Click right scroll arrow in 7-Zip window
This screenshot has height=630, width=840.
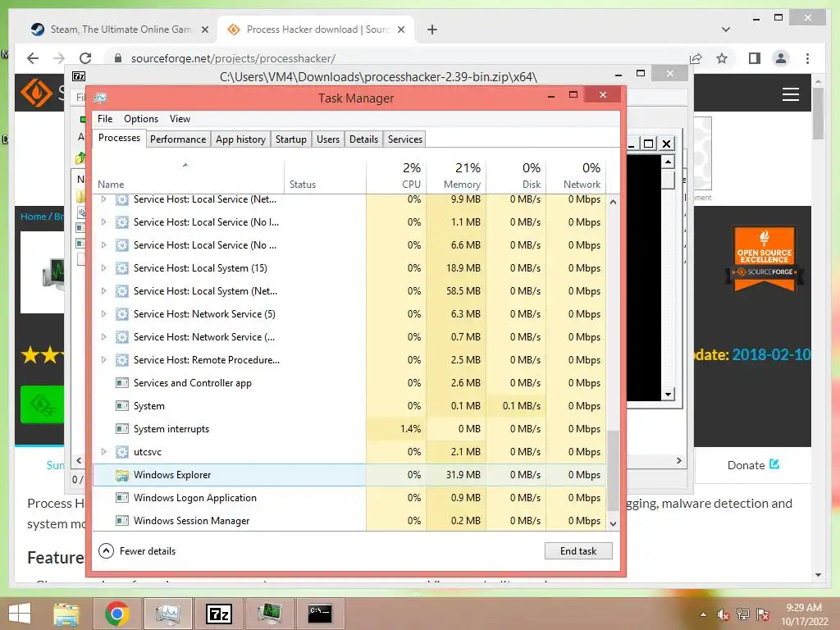click(x=678, y=461)
